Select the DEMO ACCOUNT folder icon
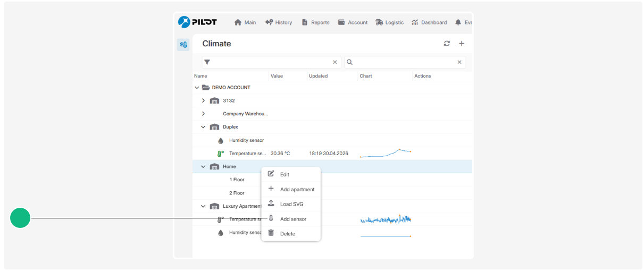The height and width of the screenshot is (271, 644). pos(206,88)
